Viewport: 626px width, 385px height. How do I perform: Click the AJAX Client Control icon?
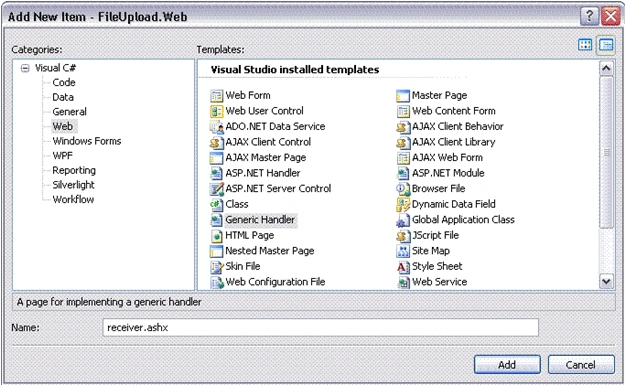(x=216, y=143)
